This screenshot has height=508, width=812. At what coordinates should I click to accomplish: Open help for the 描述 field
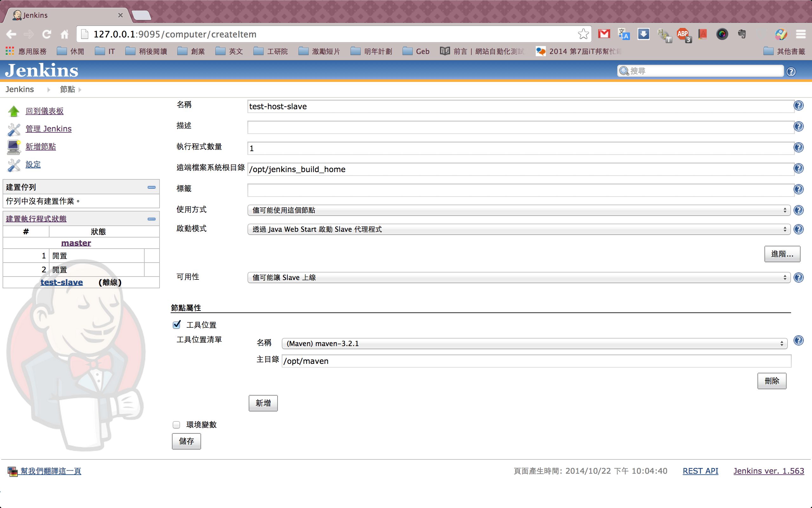(x=799, y=126)
